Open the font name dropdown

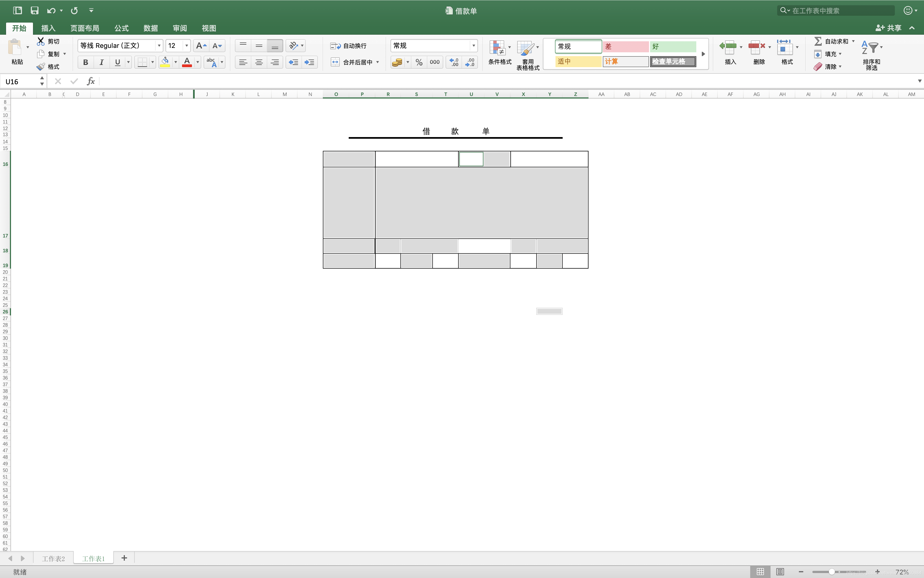coord(159,46)
